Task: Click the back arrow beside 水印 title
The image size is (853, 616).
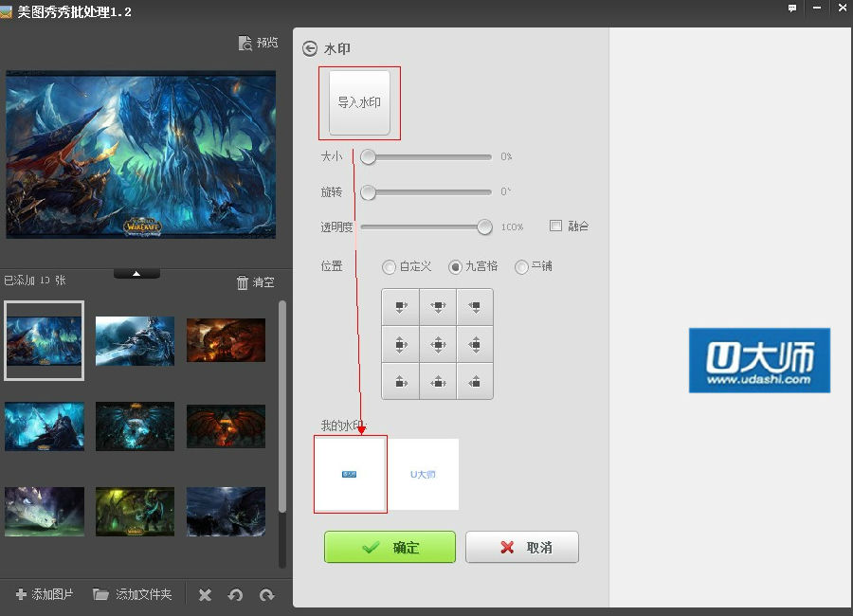Action: (x=309, y=48)
